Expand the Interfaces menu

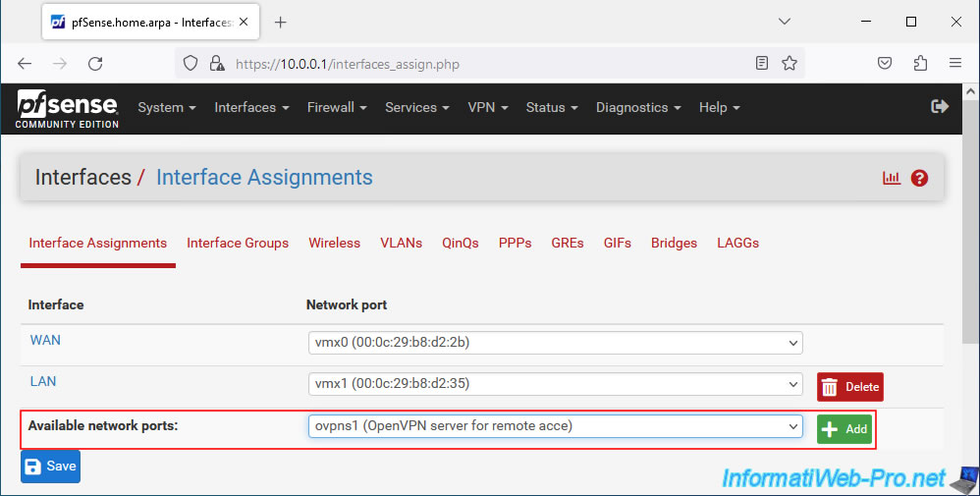pos(252,108)
